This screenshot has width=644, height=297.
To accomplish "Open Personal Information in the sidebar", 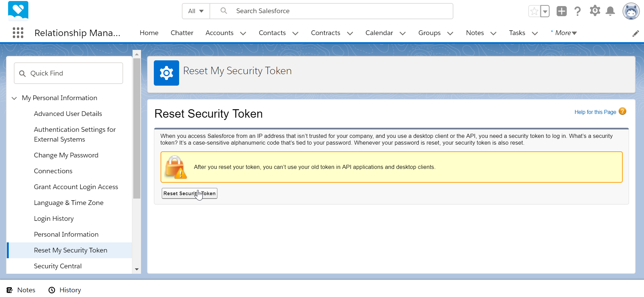I will 66,234.
